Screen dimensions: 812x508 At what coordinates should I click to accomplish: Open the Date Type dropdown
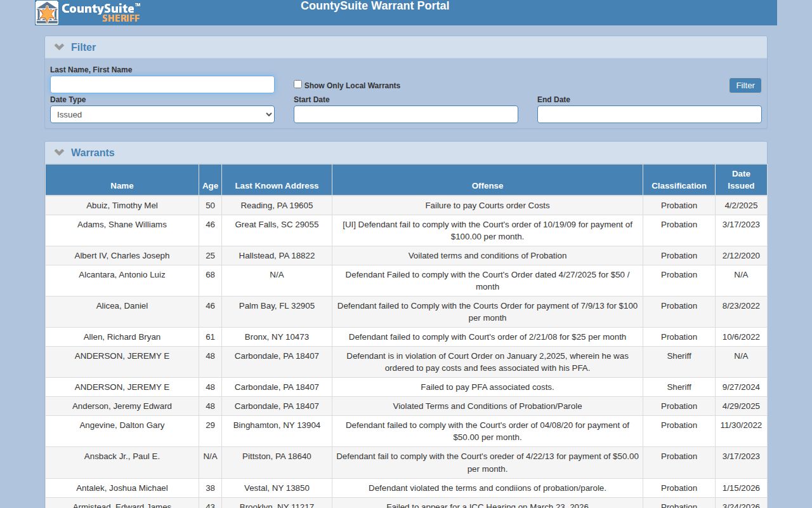point(162,114)
